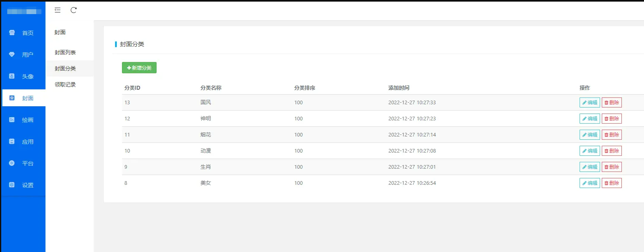Click the ID cell 12
This screenshot has height=252, width=644.
(127, 118)
